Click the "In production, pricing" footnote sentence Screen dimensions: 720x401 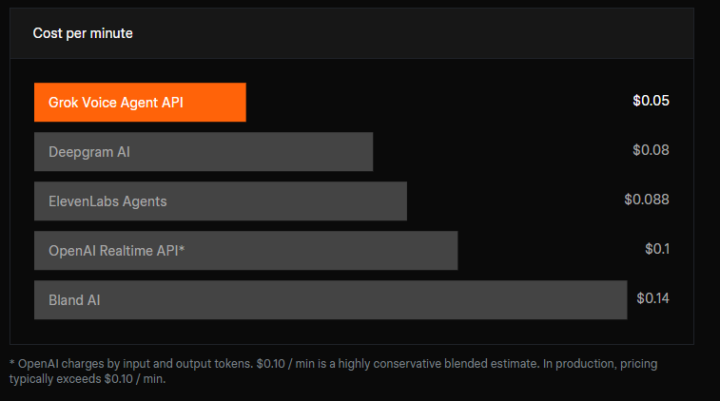[x=590, y=363]
